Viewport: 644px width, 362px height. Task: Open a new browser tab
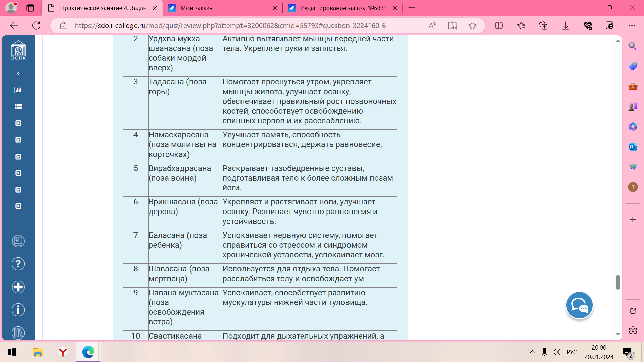pos(412,8)
